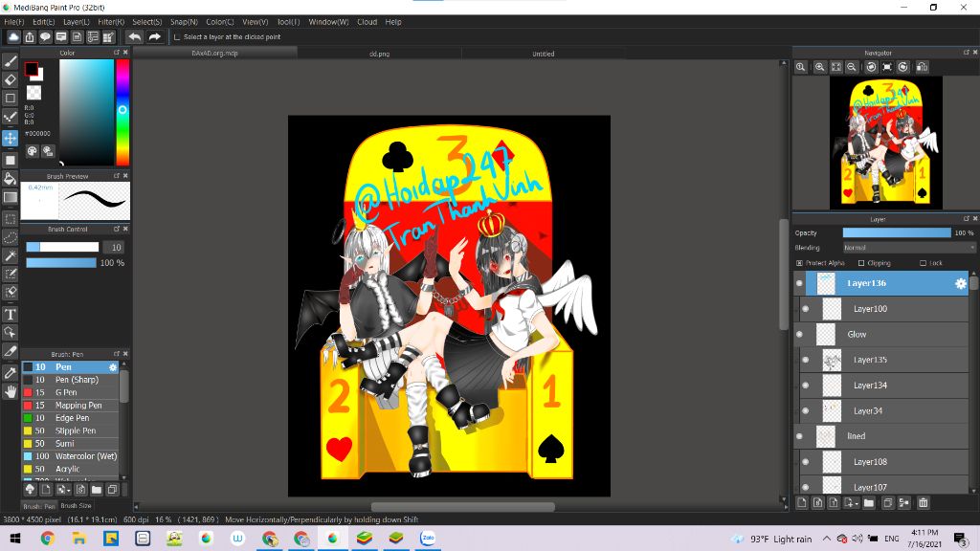
Task: Select the Eraser tool
Action: click(x=10, y=79)
